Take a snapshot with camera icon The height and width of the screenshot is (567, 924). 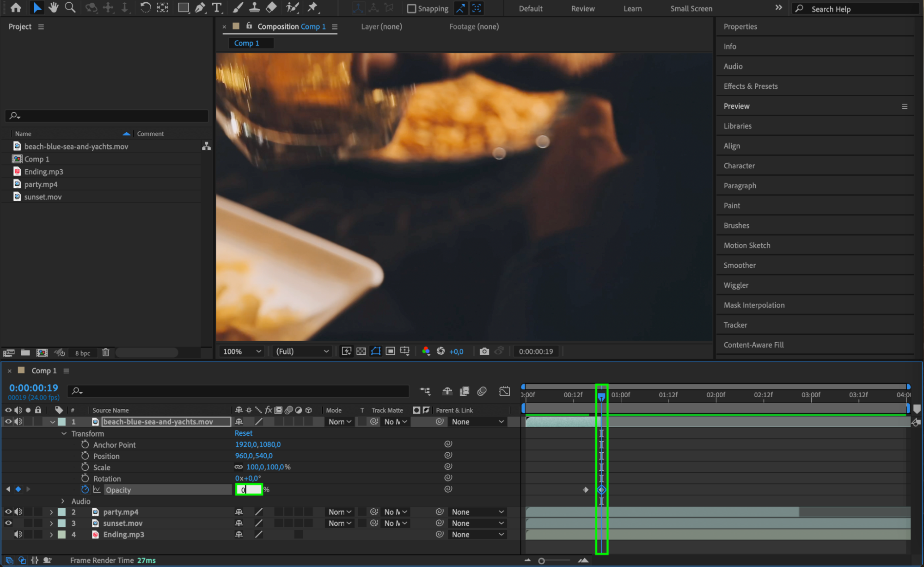point(484,351)
